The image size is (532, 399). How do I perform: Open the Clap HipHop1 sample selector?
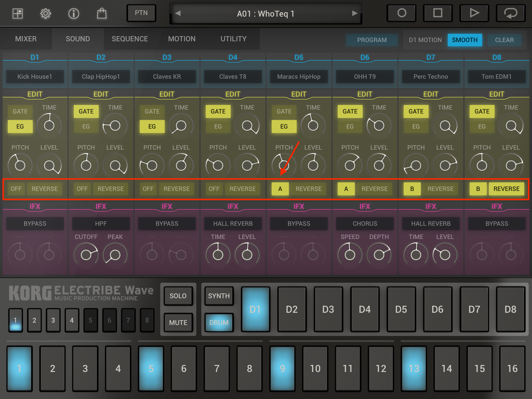click(x=101, y=77)
